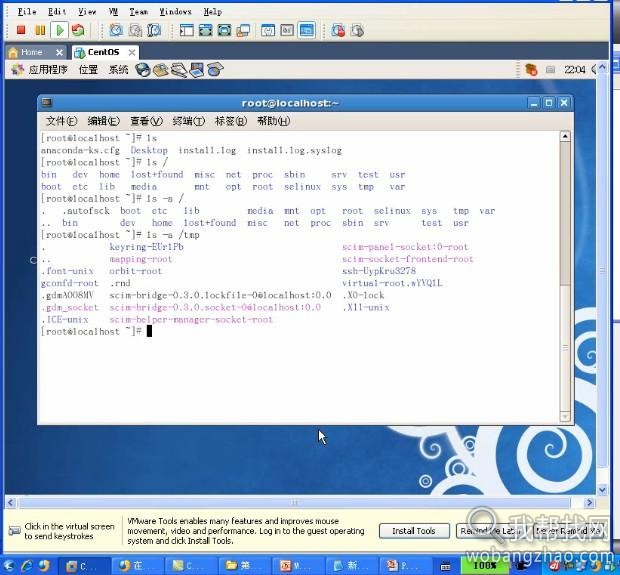This screenshot has width=620, height=575.
Task: Select the CentOS tab
Action: click(103, 52)
